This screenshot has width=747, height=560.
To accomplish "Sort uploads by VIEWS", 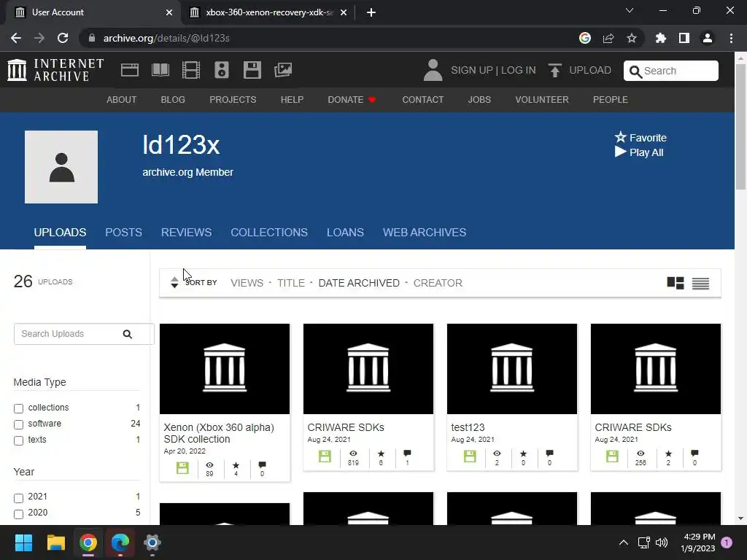I will (x=247, y=283).
